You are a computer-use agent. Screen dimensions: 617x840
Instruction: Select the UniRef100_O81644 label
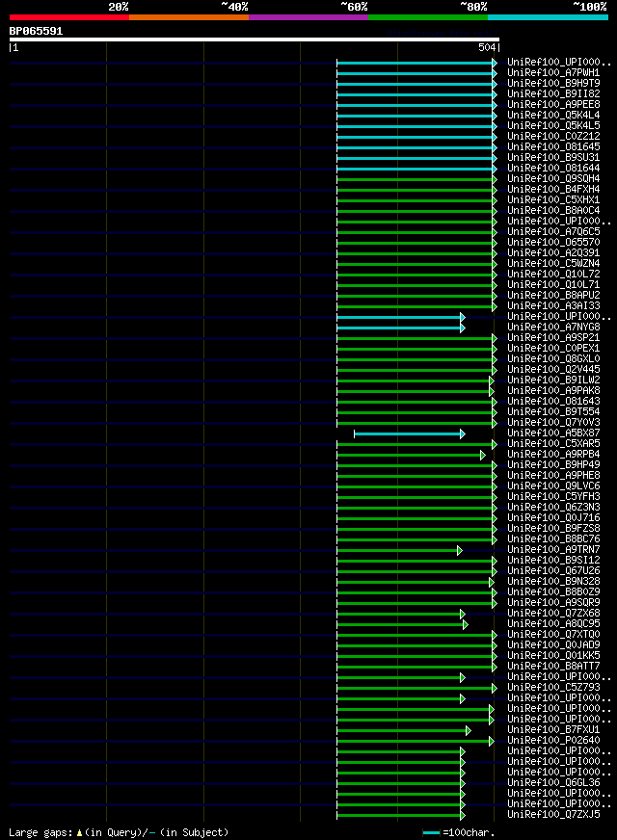click(553, 168)
